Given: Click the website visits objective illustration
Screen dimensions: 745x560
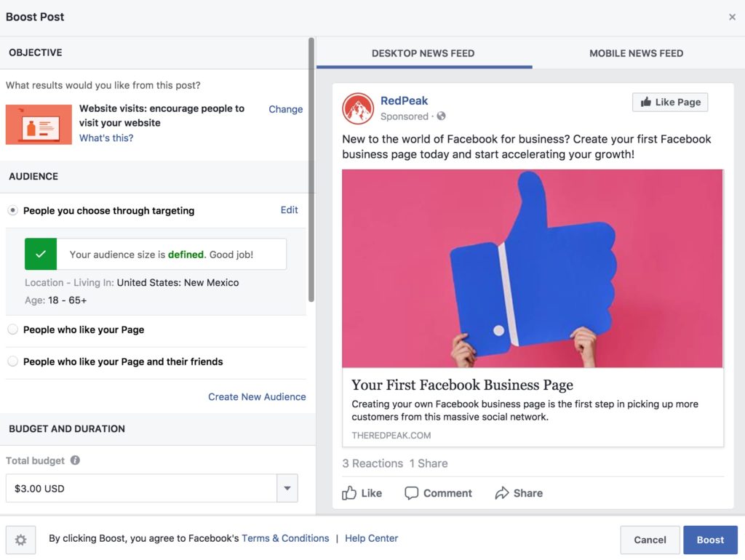Looking at the screenshot, I should (39, 124).
